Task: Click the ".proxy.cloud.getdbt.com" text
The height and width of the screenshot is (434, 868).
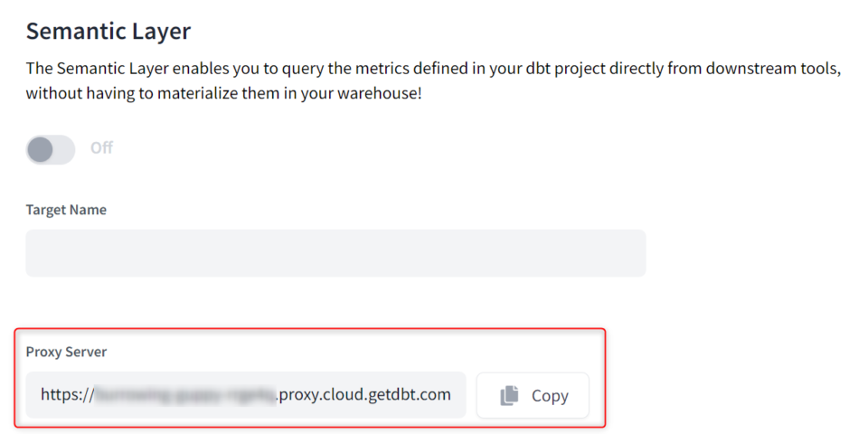Action: (363, 395)
